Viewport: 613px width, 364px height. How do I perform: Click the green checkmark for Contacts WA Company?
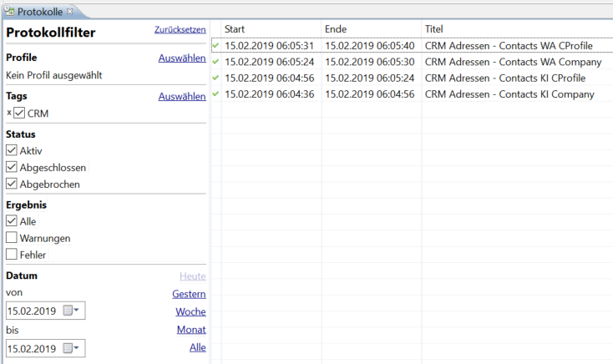pyautogui.click(x=215, y=62)
